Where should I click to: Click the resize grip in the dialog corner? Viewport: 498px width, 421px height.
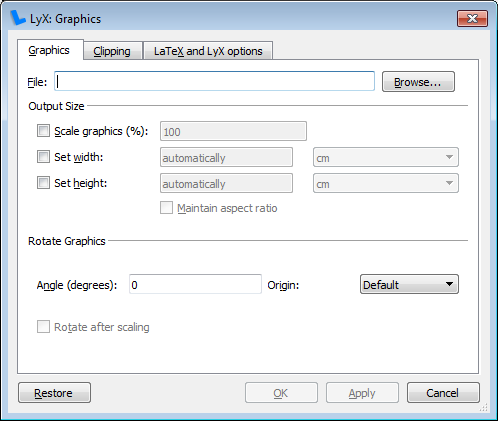pos(483,408)
